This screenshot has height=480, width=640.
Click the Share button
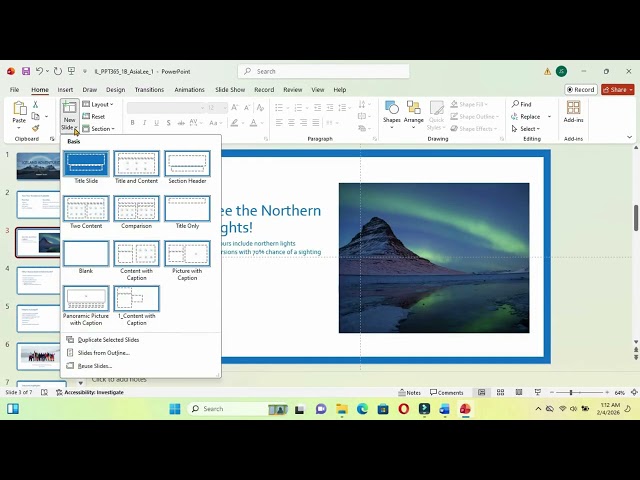(618, 89)
